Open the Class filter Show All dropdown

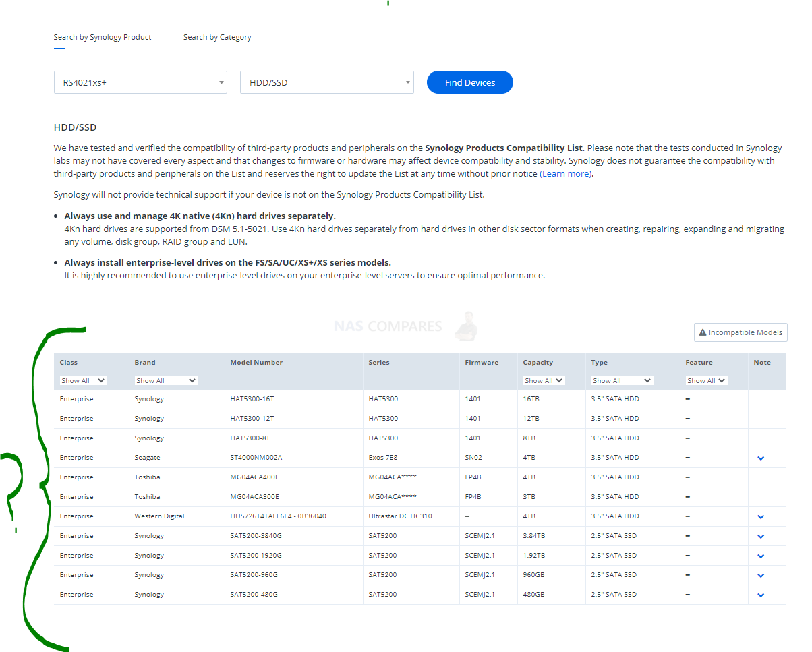pyautogui.click(x=84, y=380)
